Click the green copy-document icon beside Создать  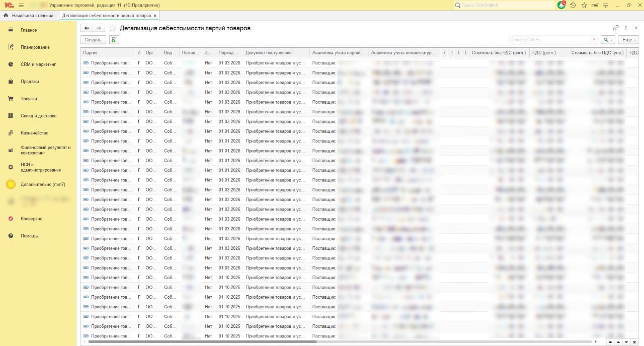[114, 40]
